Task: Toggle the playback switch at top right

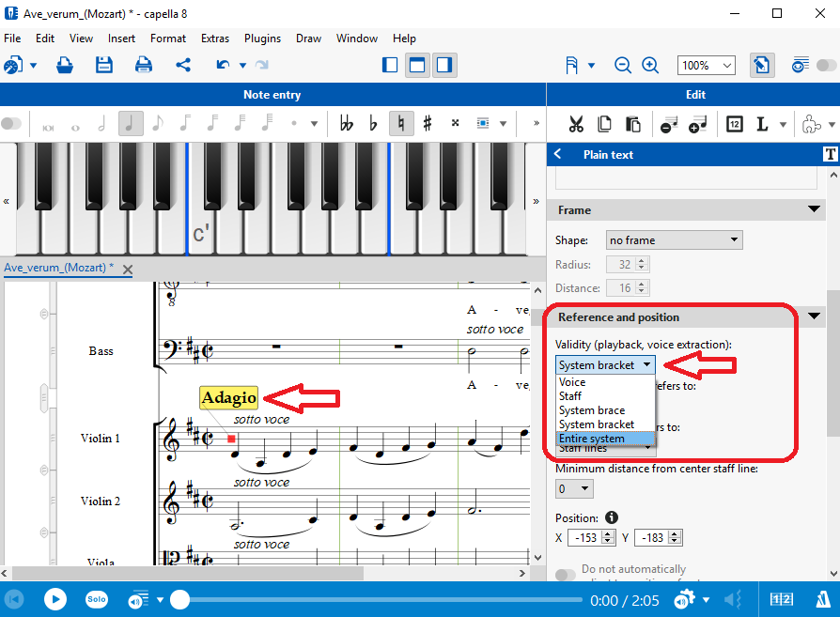Action: click(826, 66)
